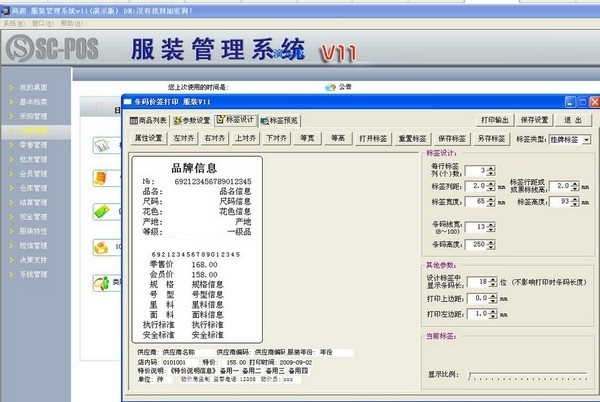Screen dimensions: 600x402
Task: Open the 系统 menu
Action: [x=14, y=24]
